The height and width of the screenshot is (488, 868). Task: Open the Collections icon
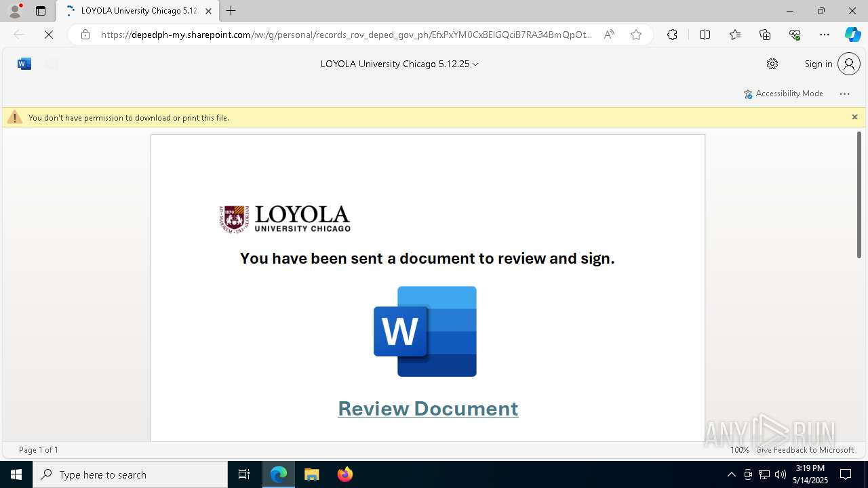tap(765, 35)
